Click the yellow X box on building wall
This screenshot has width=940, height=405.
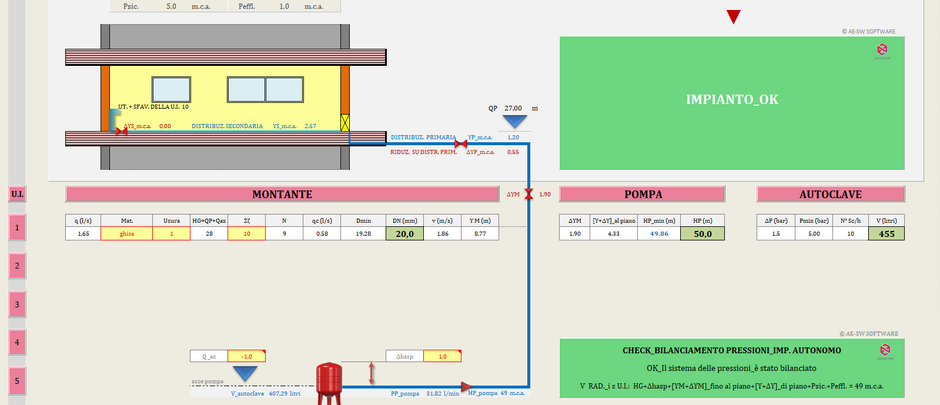click(x=345, y=122)
